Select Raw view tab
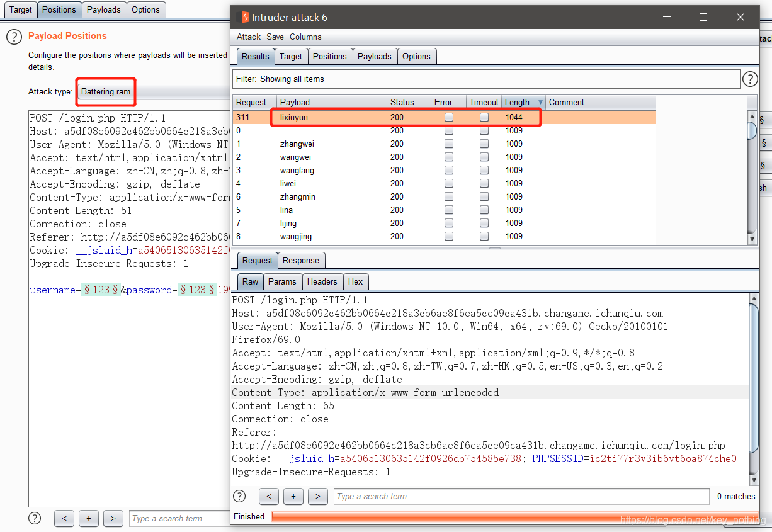 tap(250, 281)
